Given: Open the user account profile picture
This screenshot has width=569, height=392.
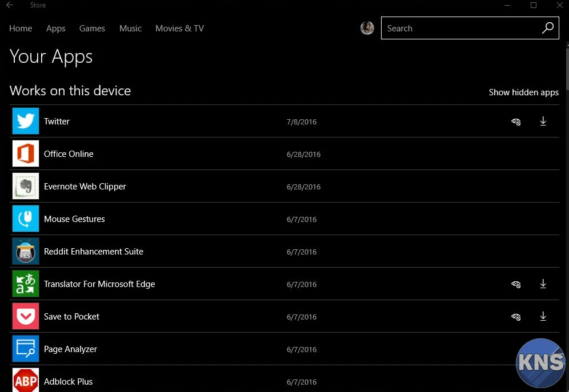Looking at the screenshot, I should (x=367, y=28).
